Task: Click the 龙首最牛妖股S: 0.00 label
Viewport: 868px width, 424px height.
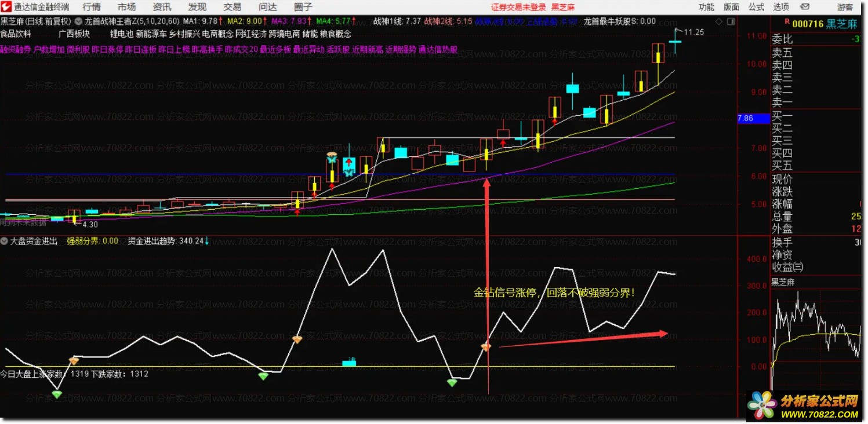Action: pyautogui.click(x=619, y=21)
